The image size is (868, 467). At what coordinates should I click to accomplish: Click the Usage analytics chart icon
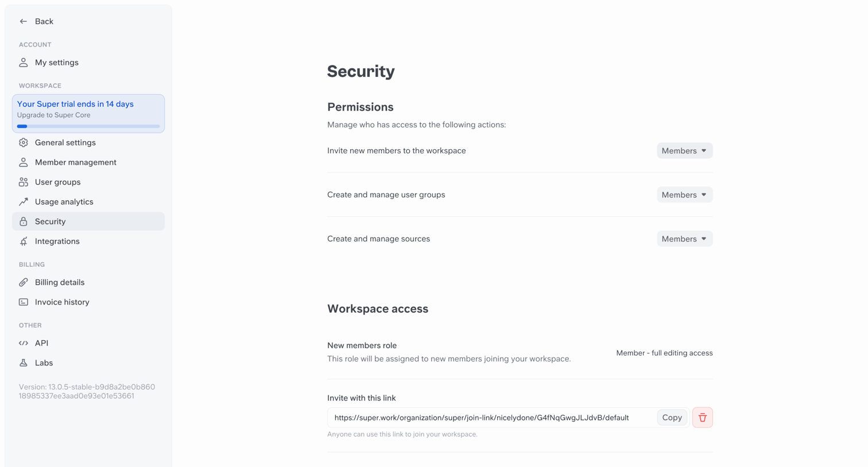click(24, 202)
